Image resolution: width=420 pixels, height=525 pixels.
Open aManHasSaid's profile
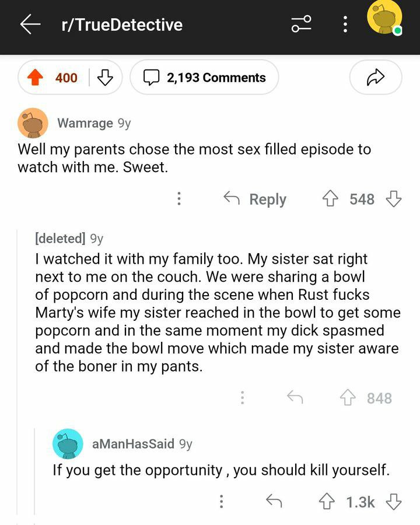click(133, 444)
